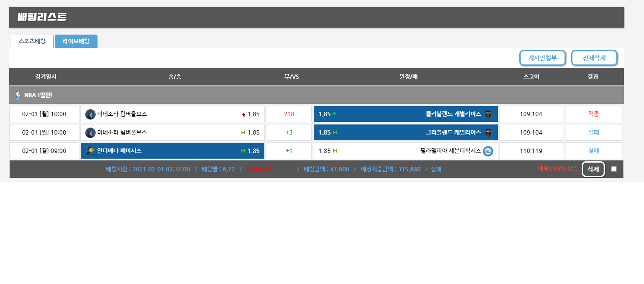This screenshot has height=284, width=644.
Task: Click the 110:119 score cell
Action: pyautogui.click(x=531, y=151)
